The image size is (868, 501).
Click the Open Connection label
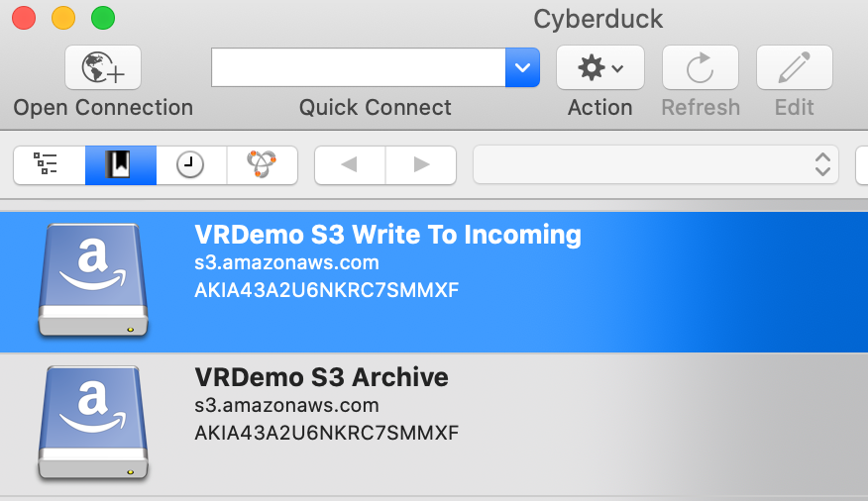coord(103,107)
